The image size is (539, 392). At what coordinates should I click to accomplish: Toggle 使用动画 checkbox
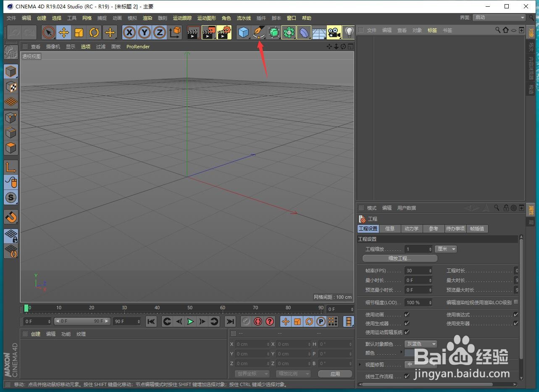coord(407,314)
